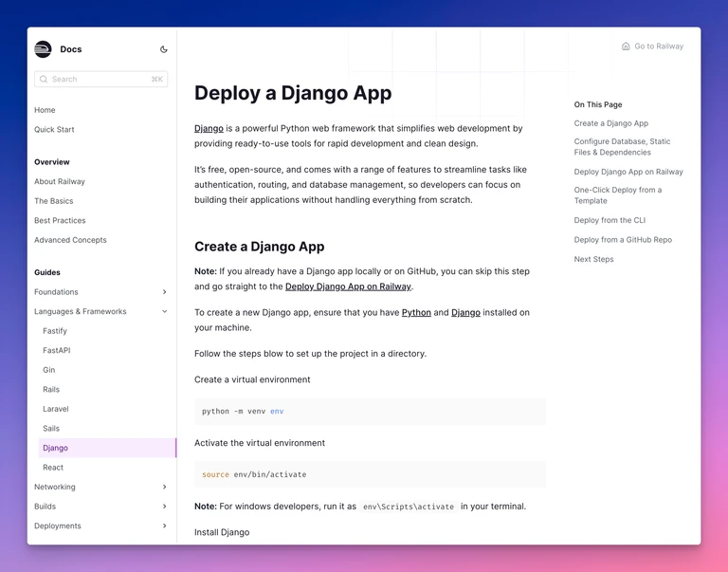The height and width of the screenshot is (572, 728).
Task: Jump to Deploy from the CLI
Action: [610, 220]
